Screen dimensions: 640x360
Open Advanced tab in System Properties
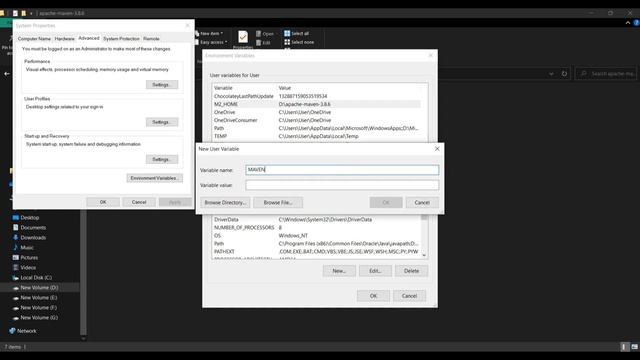click(89, 38)
